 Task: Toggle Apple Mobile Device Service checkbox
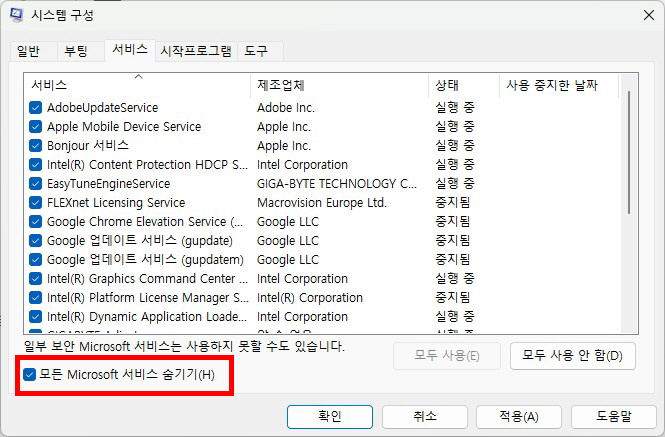(36, 127)
